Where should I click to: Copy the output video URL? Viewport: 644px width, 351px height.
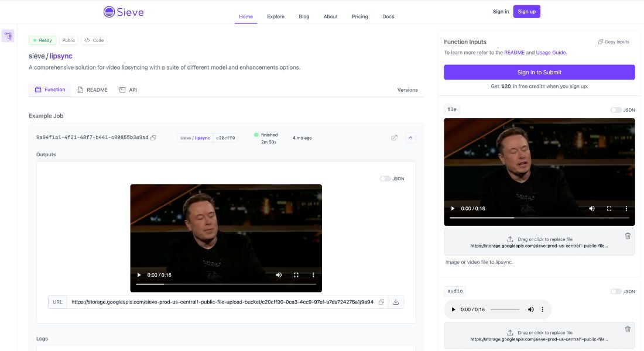pyautogui.click(x=381, y=301)
